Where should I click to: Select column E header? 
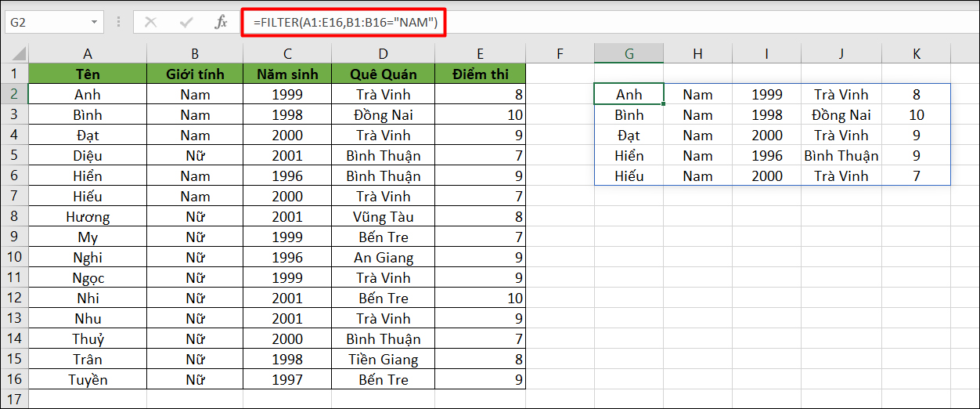[480, 53]
